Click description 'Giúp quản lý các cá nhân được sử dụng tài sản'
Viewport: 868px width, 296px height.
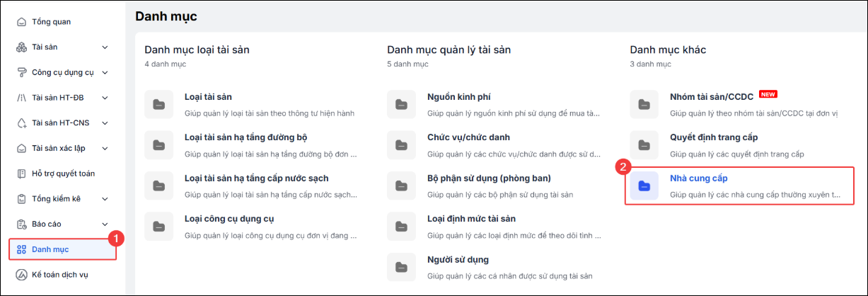(509, 275)
